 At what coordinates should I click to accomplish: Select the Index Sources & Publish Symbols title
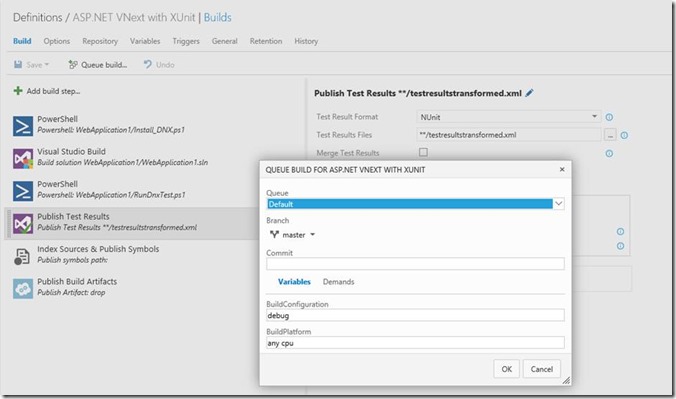point(98,249)
